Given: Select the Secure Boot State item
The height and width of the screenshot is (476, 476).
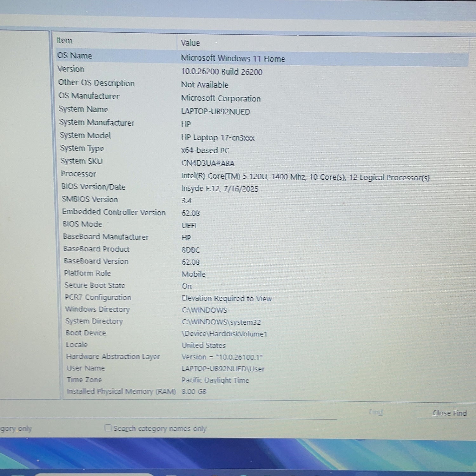Looking at the screenshot, I should pos(95,285).
